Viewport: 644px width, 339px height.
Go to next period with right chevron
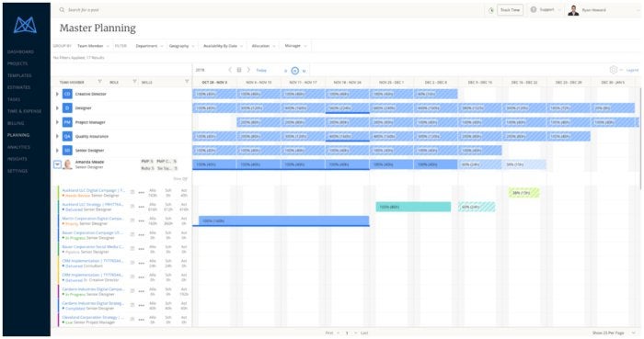pos(248,70)
